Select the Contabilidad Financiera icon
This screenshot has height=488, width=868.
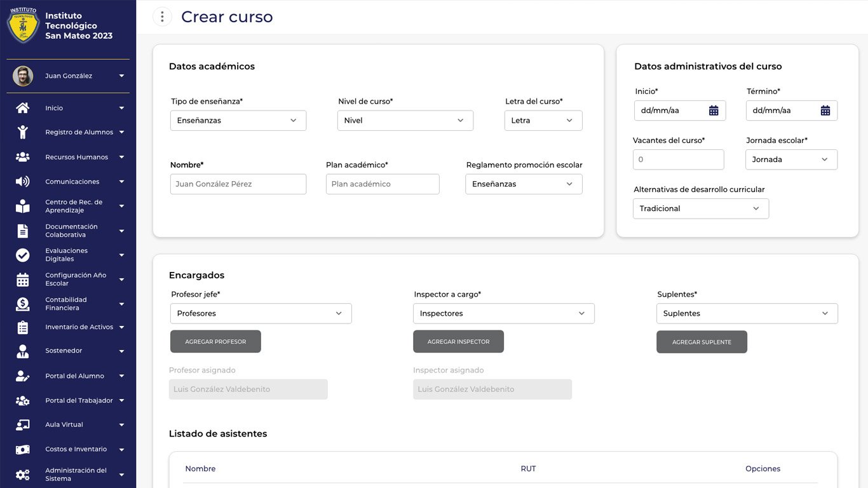tap(23, 303)
